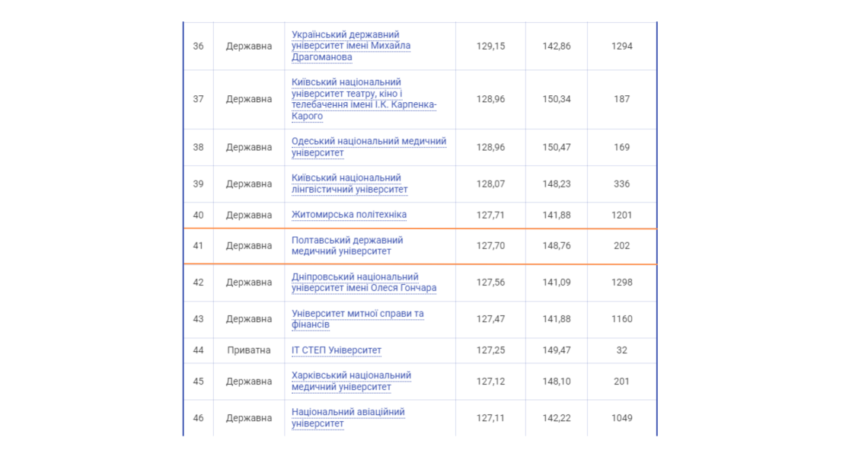This screenshot has height=457, width=868.
Task: Open the Університет митної справи та фінансів link
Action: click(358, 318)
